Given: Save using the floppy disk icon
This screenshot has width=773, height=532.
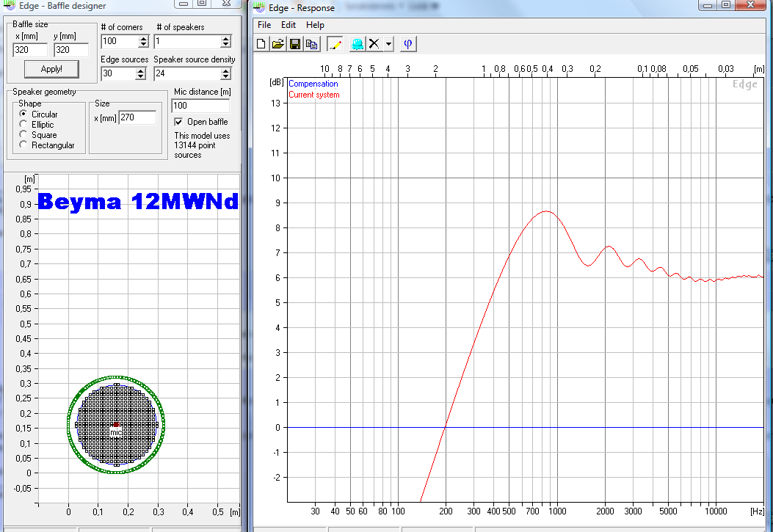Looking at the screenshot, I should [295, 44].
